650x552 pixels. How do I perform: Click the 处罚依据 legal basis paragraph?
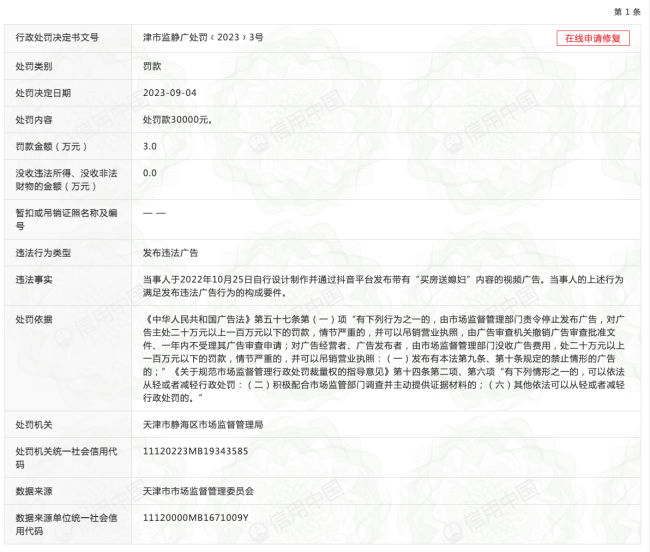(383, 358)
